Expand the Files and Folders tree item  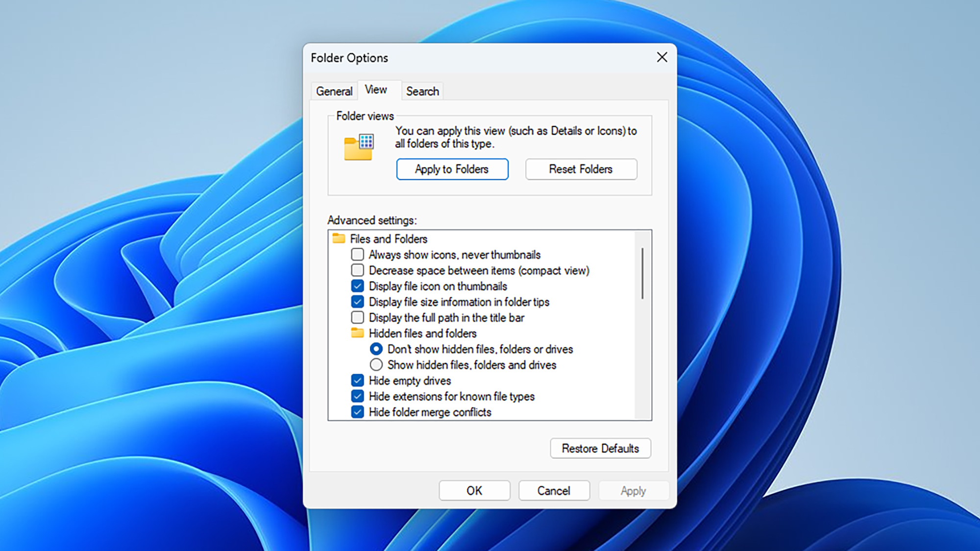coord(389,239)
